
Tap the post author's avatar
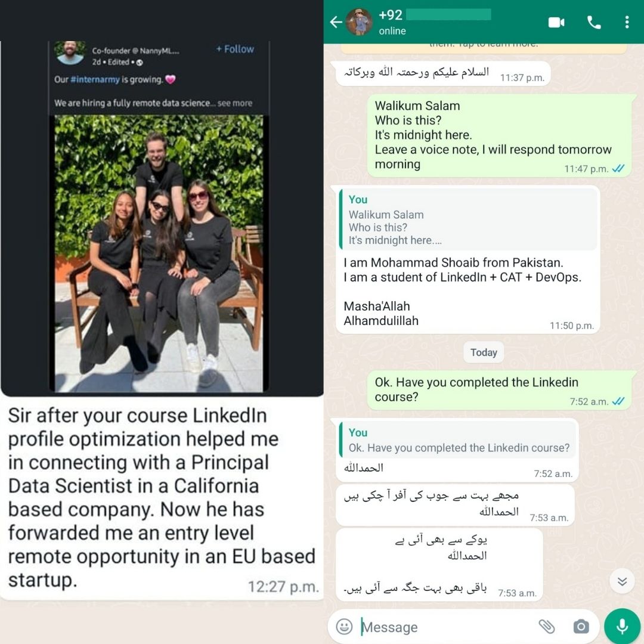[x=70, y=52]
